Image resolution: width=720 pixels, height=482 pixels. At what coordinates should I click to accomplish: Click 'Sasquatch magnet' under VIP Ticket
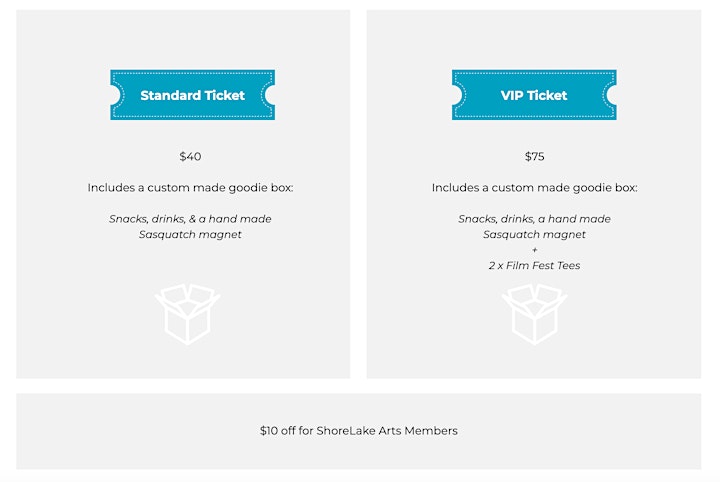pyautogui.click(x=534, y=235)
